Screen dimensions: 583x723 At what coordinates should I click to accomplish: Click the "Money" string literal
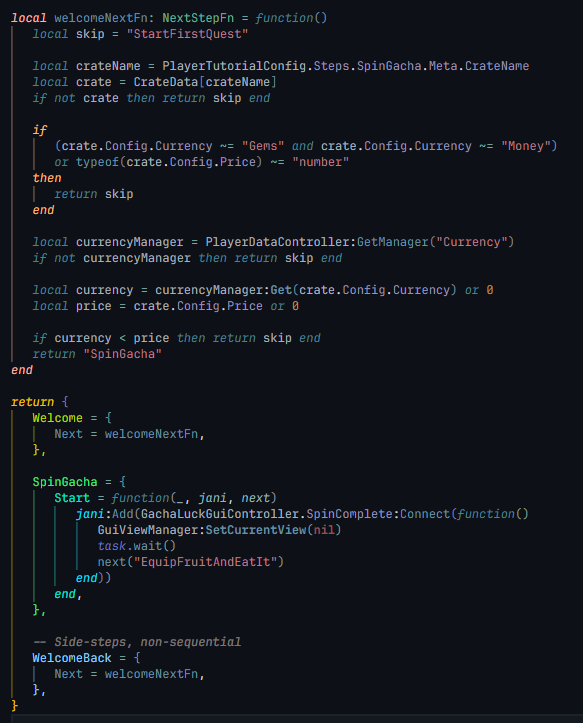526,146
